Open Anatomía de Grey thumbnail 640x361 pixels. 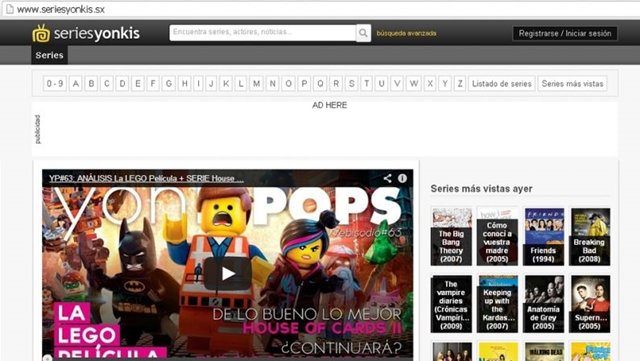[543, 304]
